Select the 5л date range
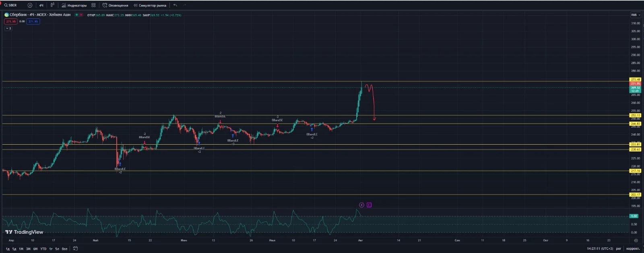Viewport: 644px width, 253px height. pos(57,249)
